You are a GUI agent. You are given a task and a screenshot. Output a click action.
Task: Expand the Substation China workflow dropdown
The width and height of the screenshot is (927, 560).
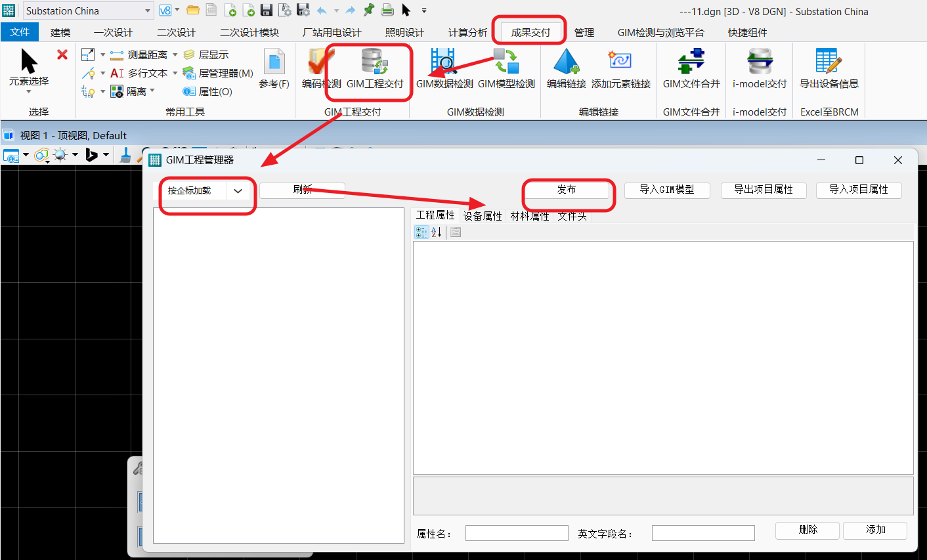(148, 11)
